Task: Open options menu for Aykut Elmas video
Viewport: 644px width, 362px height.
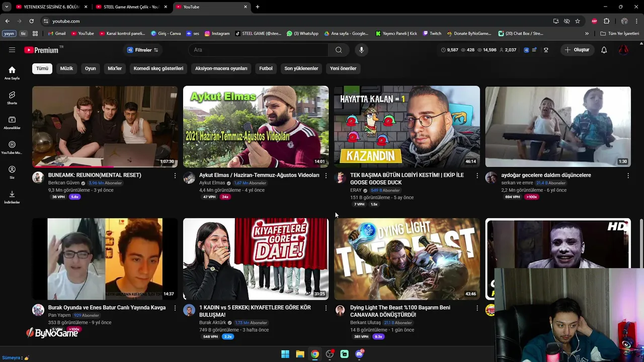Action: [x=326, y=175]
